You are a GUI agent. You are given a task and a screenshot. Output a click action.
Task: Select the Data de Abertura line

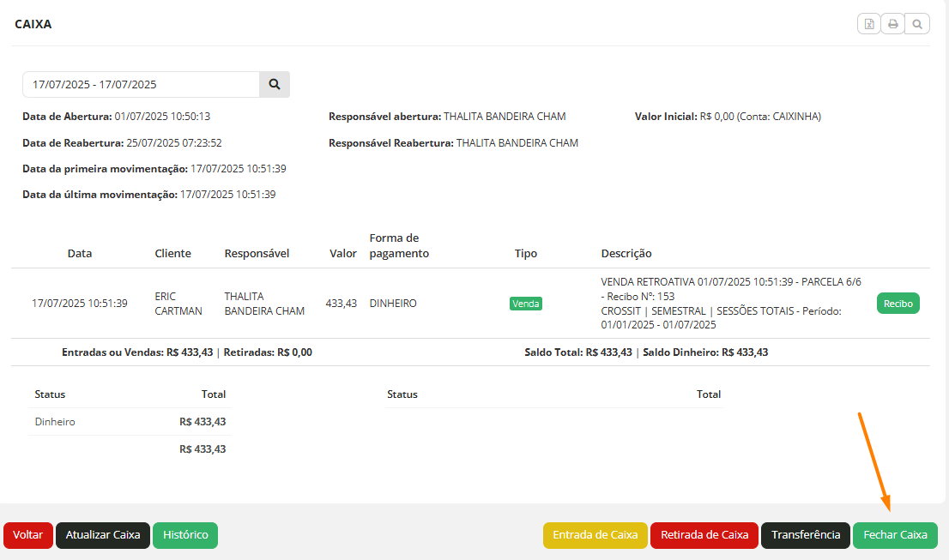(x=116, y=116)
